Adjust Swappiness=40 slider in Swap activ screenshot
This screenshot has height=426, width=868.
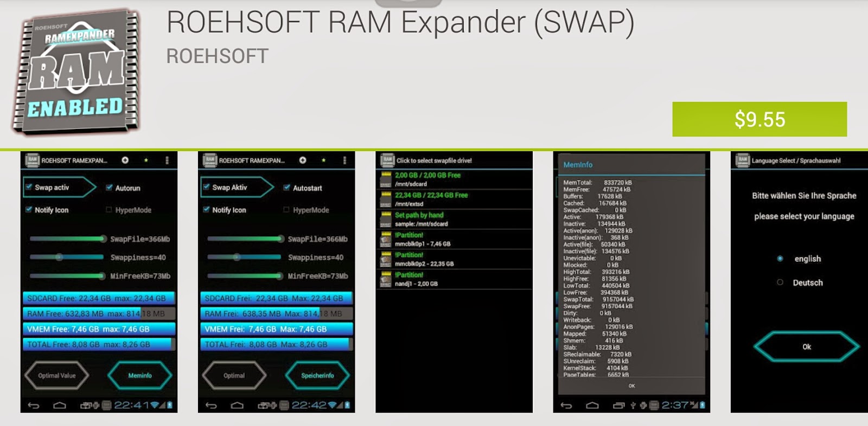(x=67, y=257)
